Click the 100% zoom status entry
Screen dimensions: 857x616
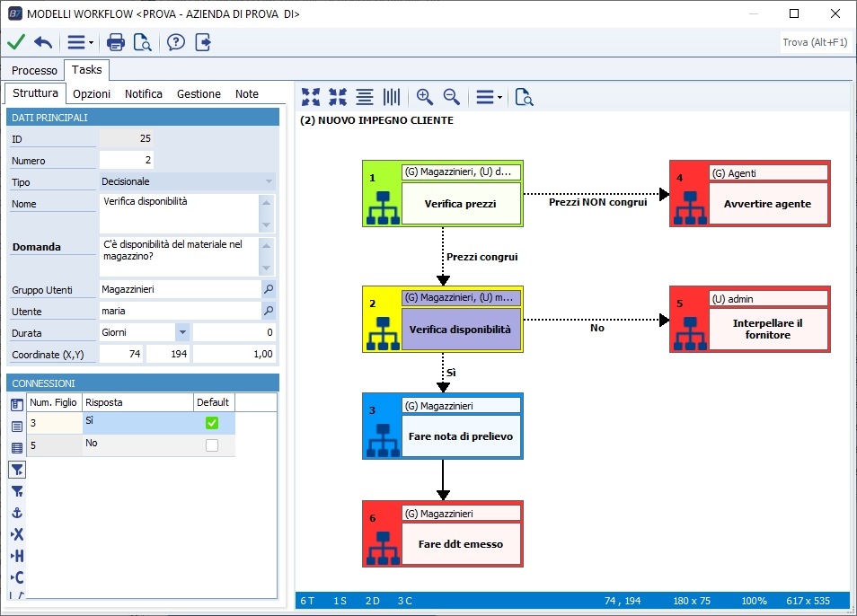click(754, 601)
